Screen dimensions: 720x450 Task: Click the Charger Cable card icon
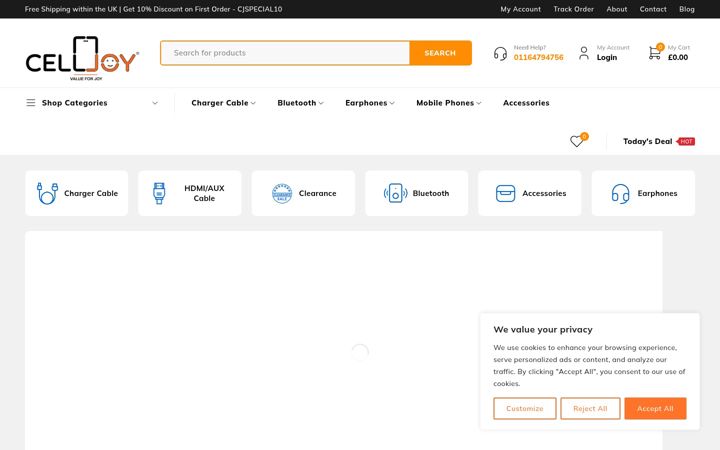point(47,193)
